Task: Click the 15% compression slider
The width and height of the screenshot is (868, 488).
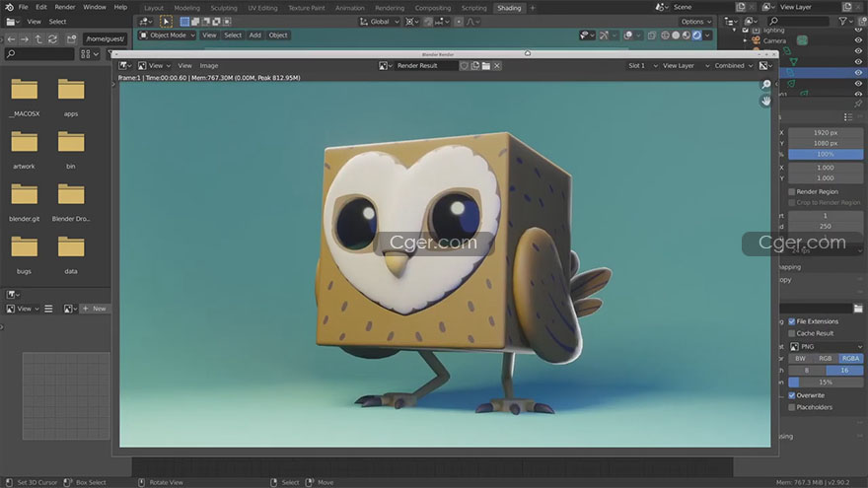Action: click(x=826, y=383)
